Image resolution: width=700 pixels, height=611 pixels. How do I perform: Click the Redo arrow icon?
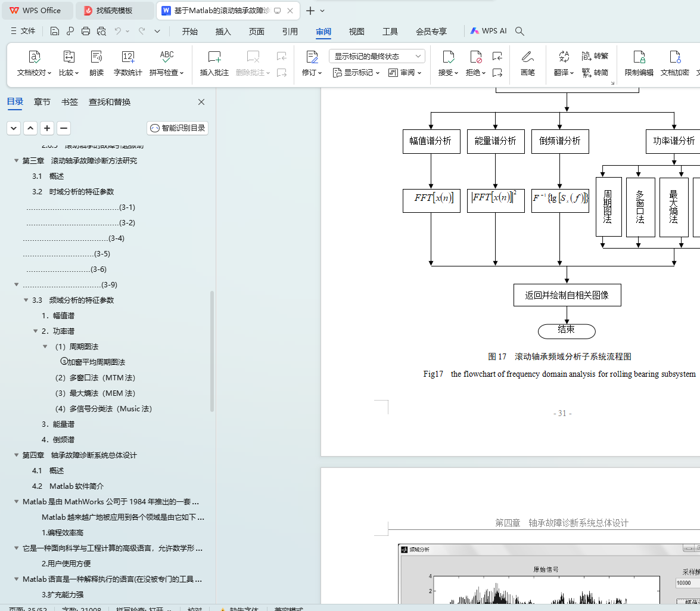(x=142, y=31)
